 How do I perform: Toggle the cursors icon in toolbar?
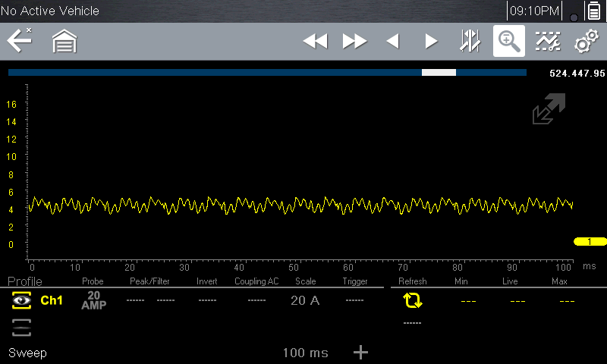pos(470,42)
